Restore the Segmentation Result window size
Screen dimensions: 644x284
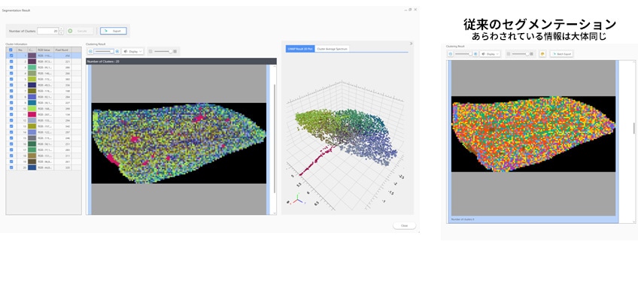410,10
